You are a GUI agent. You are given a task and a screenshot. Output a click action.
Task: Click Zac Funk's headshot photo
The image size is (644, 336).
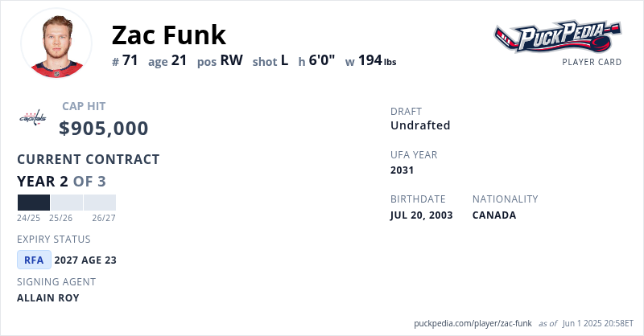tap(56, 43)
